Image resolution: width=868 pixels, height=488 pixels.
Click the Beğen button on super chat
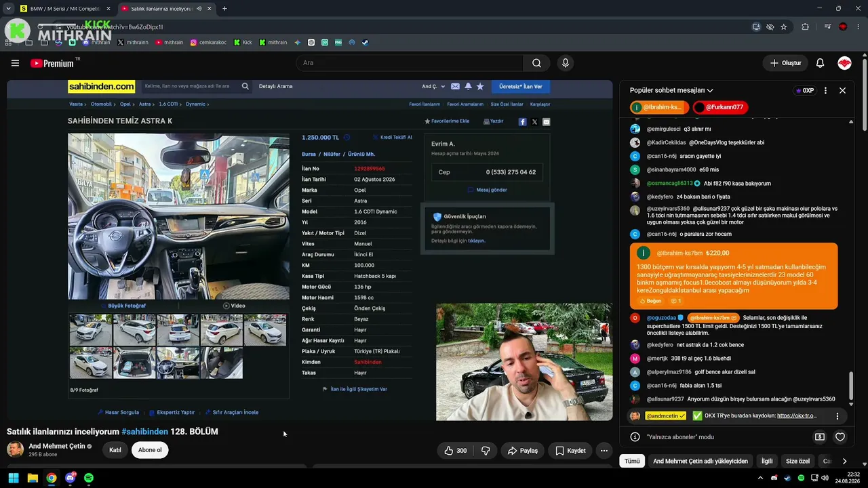(650, 301)
